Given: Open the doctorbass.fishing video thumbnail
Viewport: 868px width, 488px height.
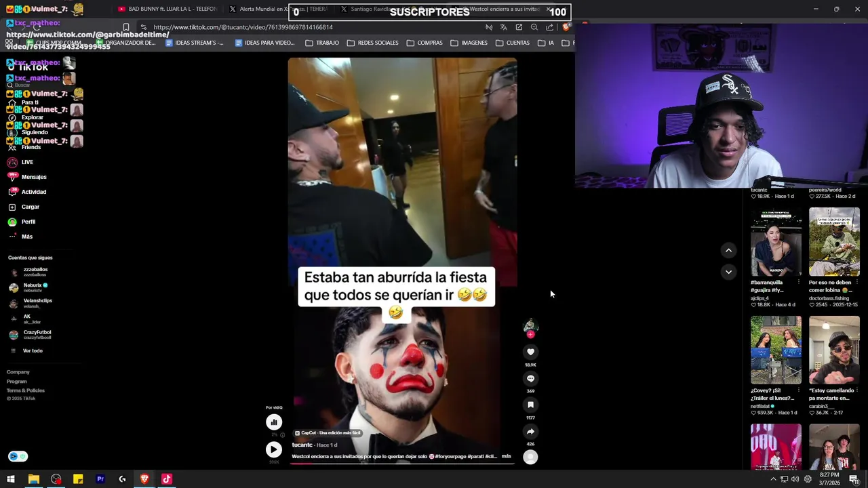Looking at the screenshot, I should pyautogui.click(x=834, y=242).
